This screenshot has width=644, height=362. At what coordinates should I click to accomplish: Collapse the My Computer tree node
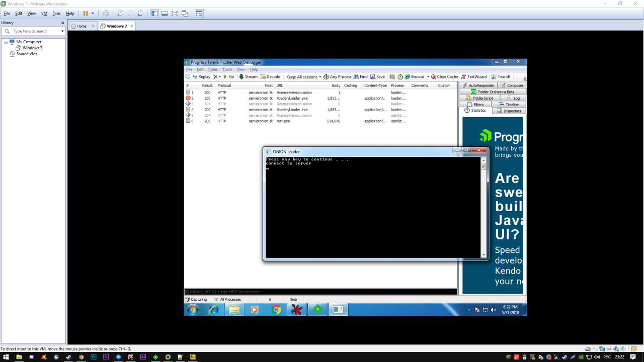point(6,42)
